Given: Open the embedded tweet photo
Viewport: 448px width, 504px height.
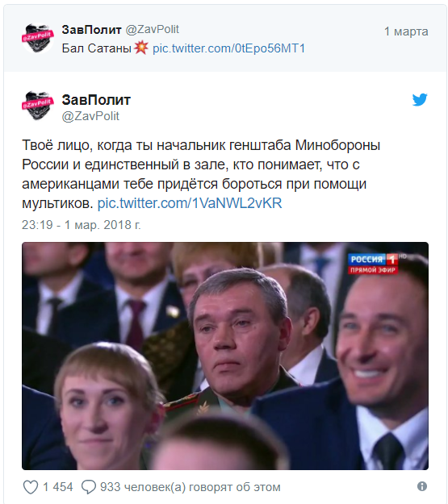Looking at the screenshot, I should [225, 356].
